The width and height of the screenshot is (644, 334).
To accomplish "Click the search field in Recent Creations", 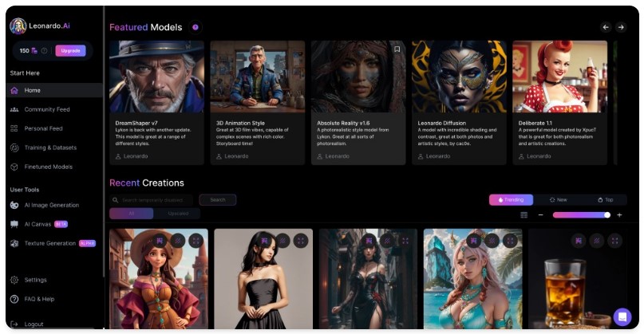I will [x=152, y=200].
